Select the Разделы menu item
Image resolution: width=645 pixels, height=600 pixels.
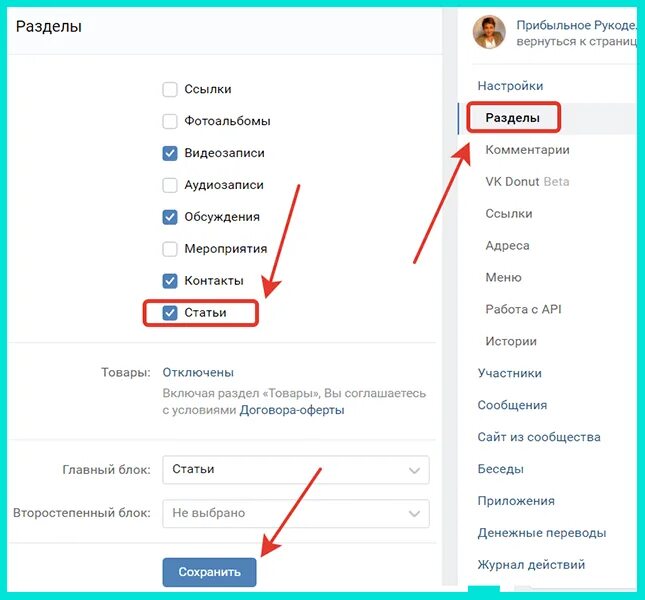(x=513, y=118)
